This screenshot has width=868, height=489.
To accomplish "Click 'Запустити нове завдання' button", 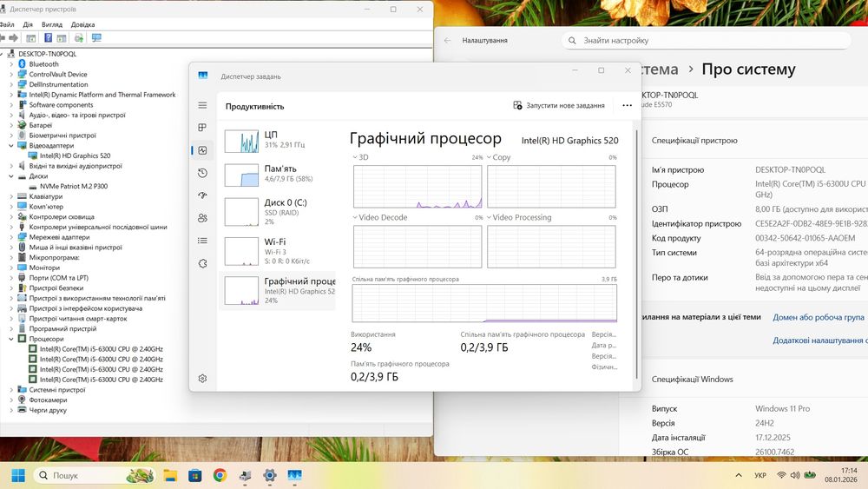I will pos(559,105).
